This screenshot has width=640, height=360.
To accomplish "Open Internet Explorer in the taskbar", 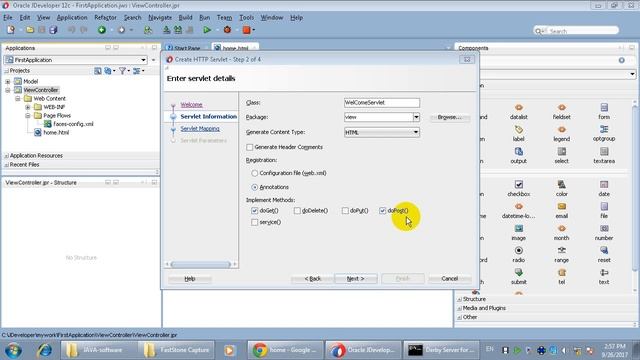I will (44, 350).
